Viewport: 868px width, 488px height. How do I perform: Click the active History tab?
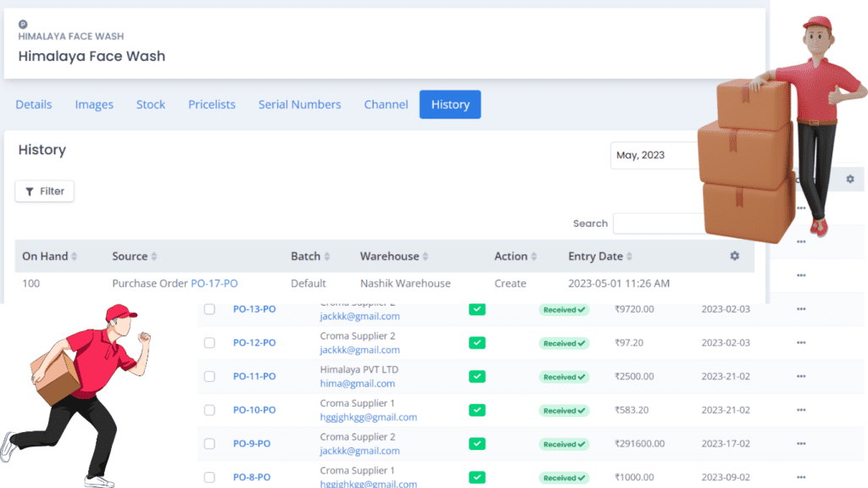click(x=450, y=104)
